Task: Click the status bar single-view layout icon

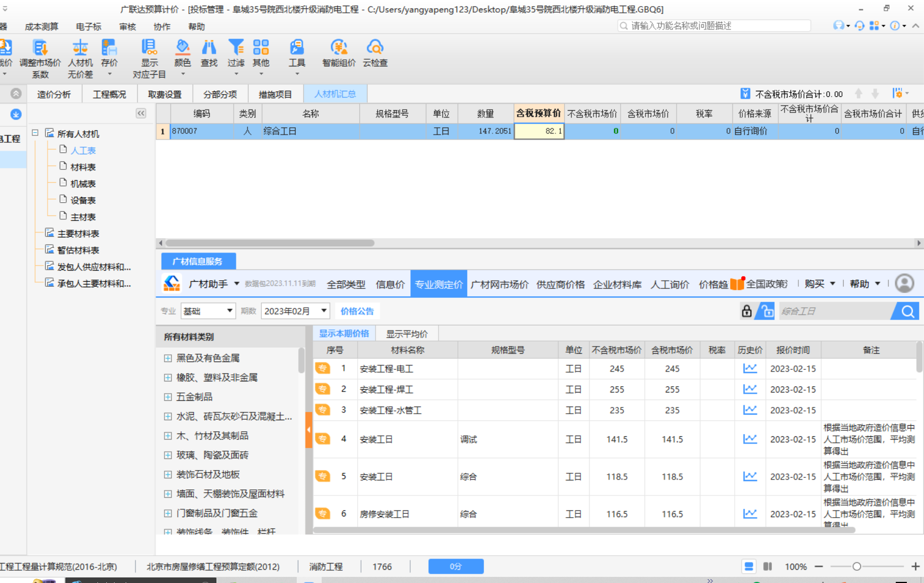Action: (749, 566)
